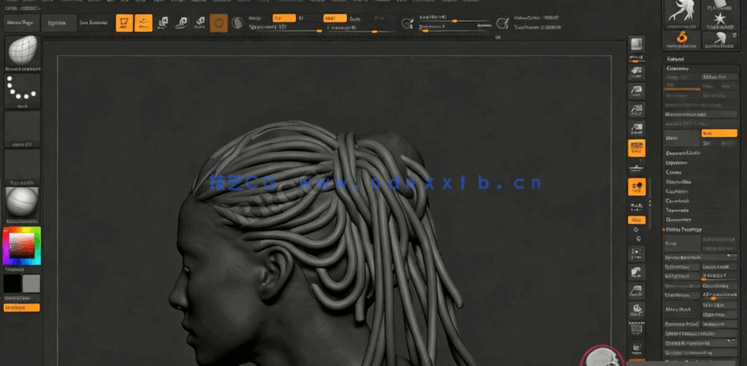Viewport: 747px width, 366px height.
Task: Click the Rotate view icon on right shelf
Action: [636, 310]
